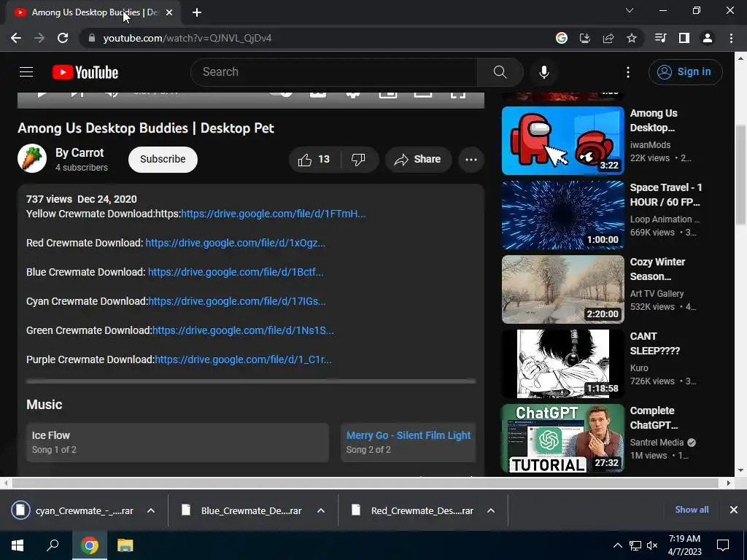747x560 pixels.
Task: Expand options for Red_Crewmate download
Action: 491,510
